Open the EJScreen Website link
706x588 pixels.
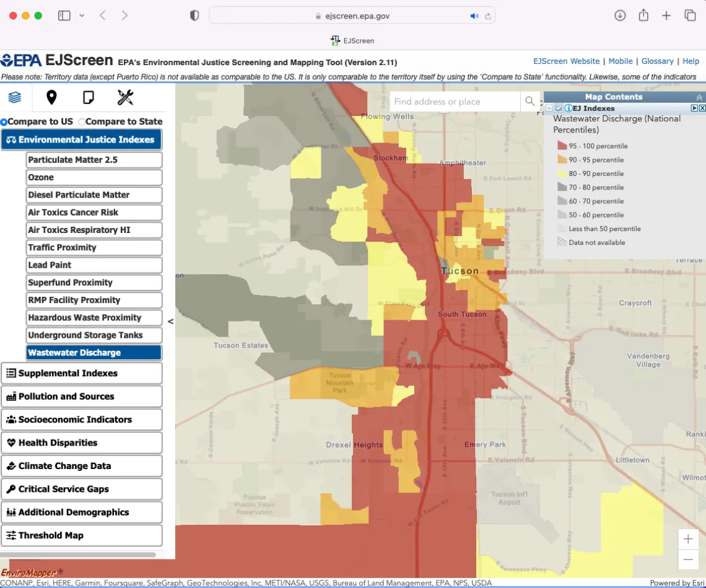(567, 61)
